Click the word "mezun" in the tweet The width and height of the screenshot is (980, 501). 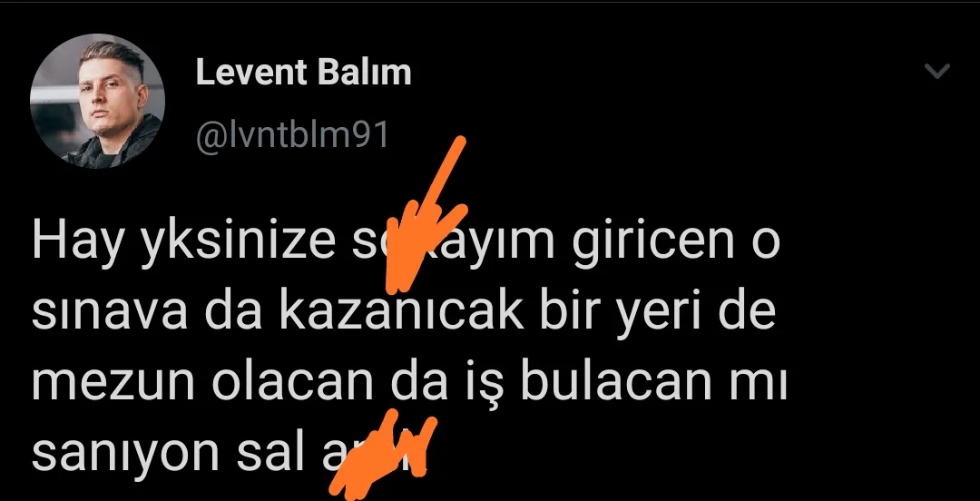tap(113, 387)
